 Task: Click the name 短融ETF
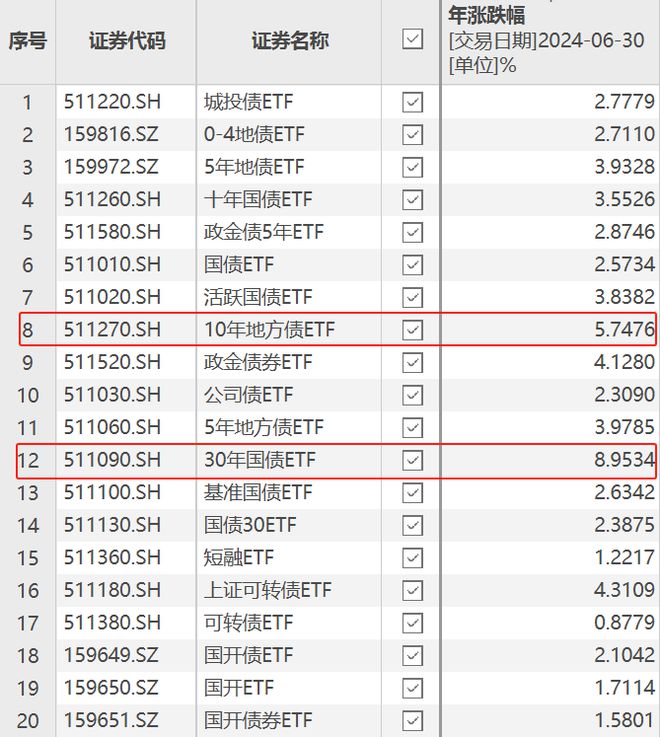(238, 557)
